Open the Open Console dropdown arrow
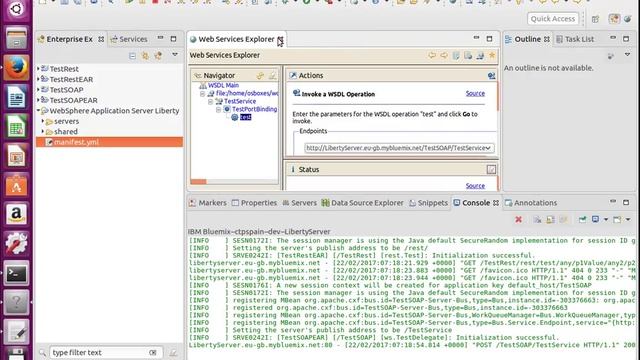The image size is (640, 360). coord(628,220)
